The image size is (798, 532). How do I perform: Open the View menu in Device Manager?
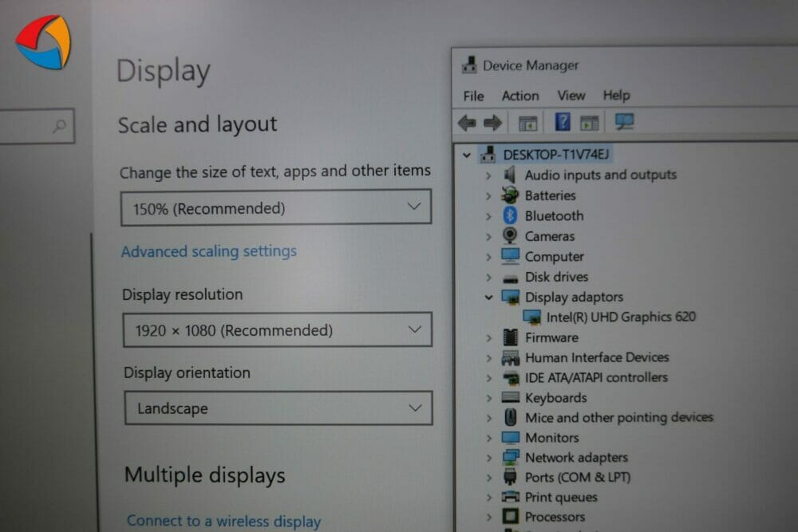[x=571, y=95]
